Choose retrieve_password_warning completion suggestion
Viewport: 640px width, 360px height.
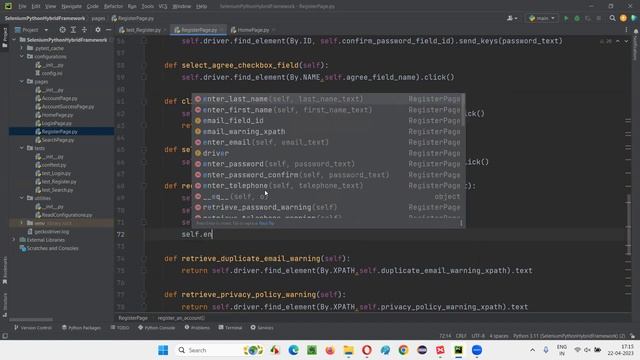[327, 207]
